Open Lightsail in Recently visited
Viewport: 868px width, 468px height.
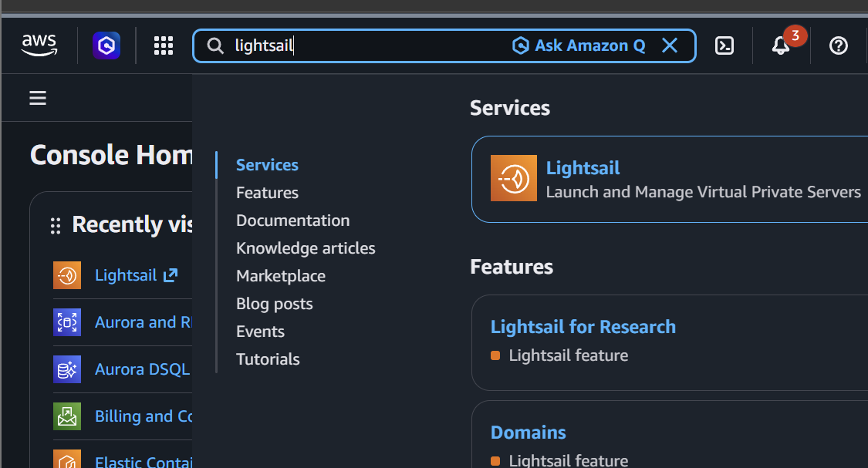126,275
